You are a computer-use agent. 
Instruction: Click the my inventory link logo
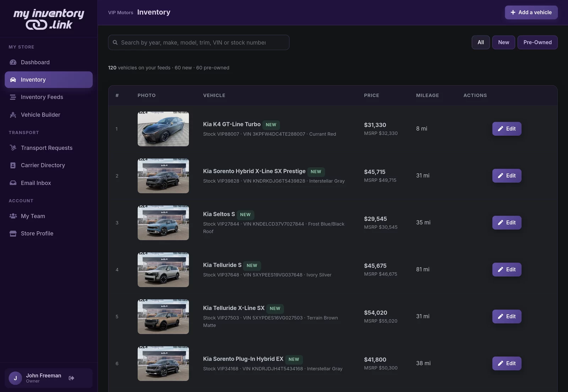(x=49, y=19)
